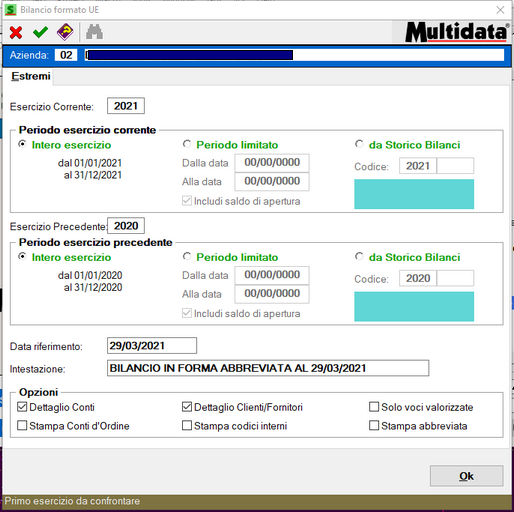Click the green checkmark confirm icon

pyautogui.click(x=41, y=32)
